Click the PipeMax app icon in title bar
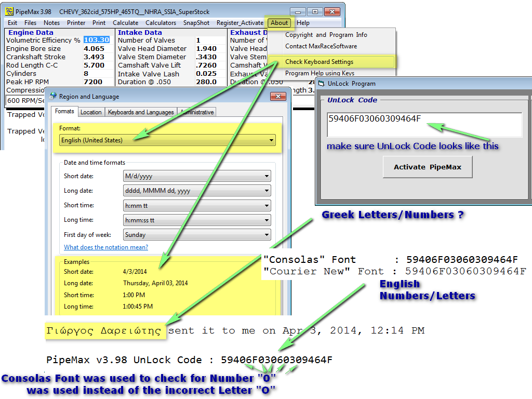The height and width of the screenshot is (399, 532). pyautogui.click(x=9, y=11)
